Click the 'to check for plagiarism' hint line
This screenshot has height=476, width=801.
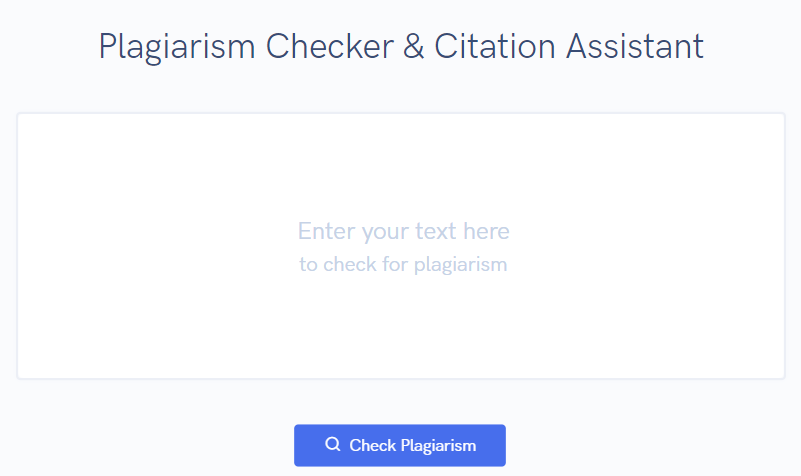pos(403,265)
